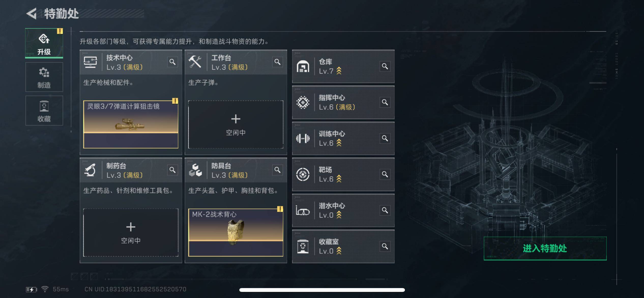Viewport: 644px width, 298px height.
Task: Collect the MK-2战术背心 item
Action: pyautogui.click(x=236, y=233)
